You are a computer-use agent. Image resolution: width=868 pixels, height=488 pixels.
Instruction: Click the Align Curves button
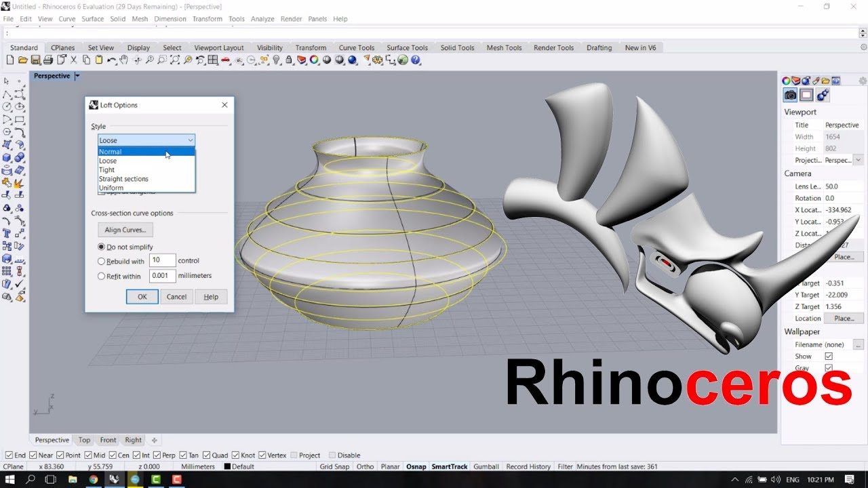(125, 230)
